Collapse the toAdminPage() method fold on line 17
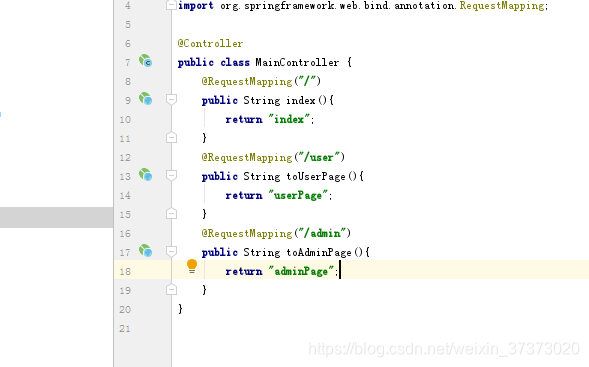 pos(171,251)
